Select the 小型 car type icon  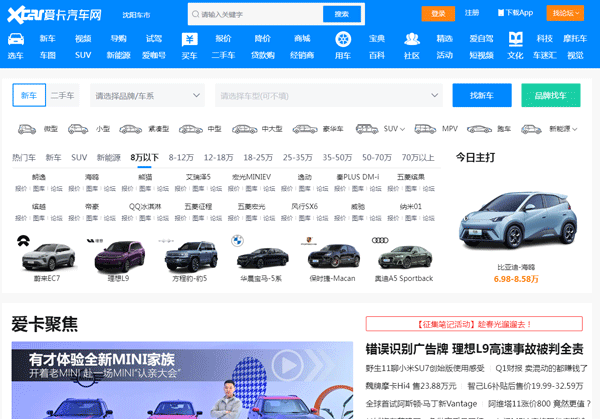click(x=78, y=129)
